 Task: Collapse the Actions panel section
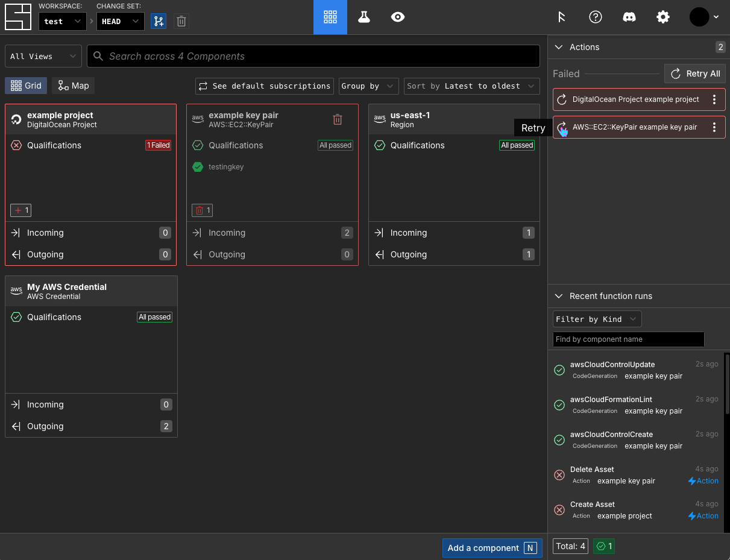pyautogui.click(x=559, y=47)
